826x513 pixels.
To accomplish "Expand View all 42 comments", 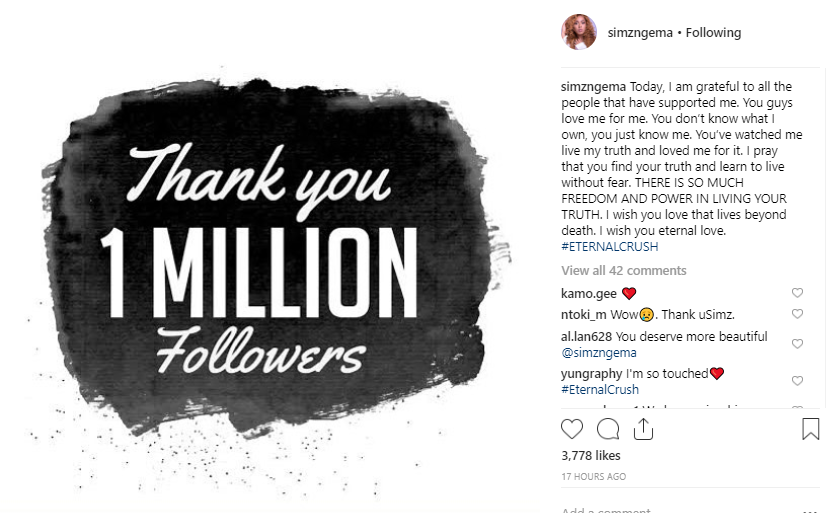I will pos(623,271).
